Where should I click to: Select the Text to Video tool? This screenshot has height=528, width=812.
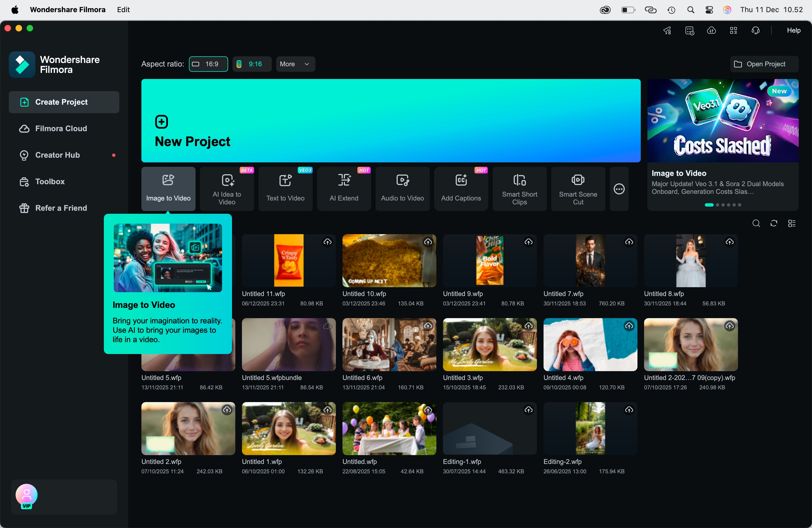(x=285, y=189)
